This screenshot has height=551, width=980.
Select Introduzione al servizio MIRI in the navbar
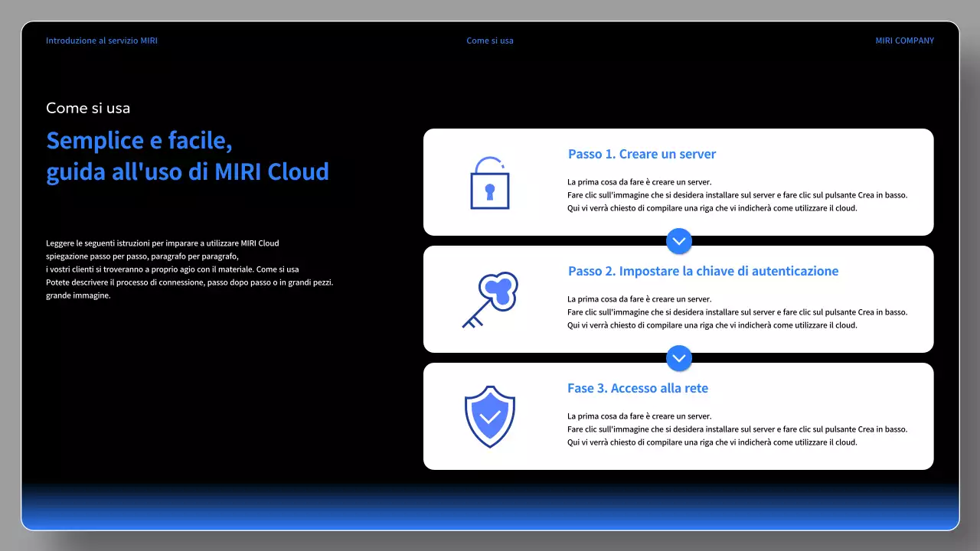(x=101, y=41)
